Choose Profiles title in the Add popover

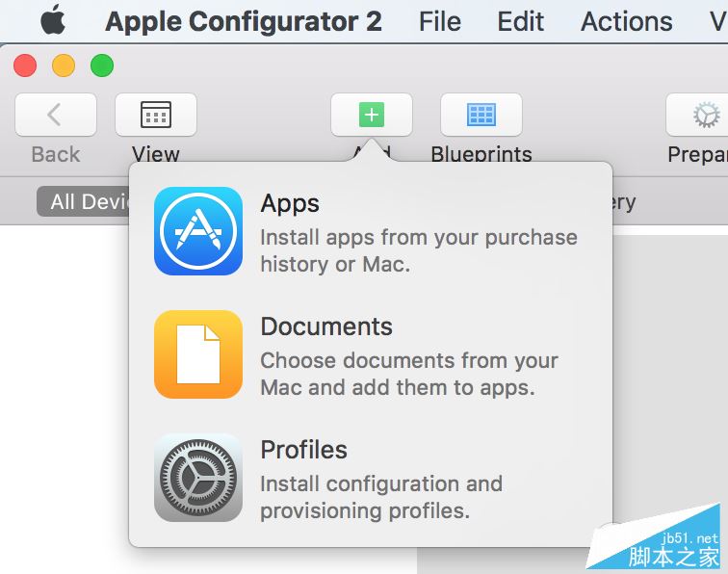[304, 450]
